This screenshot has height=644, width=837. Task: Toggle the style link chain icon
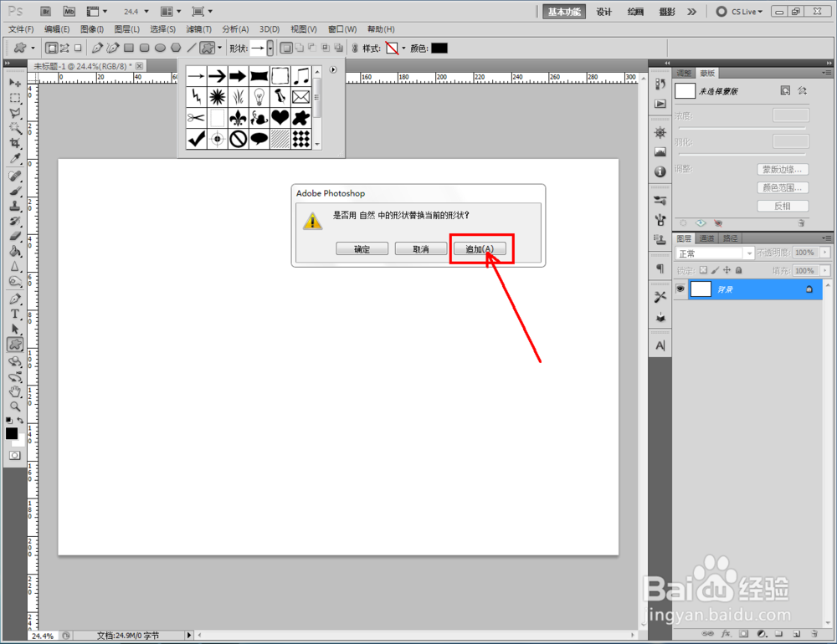click(x=355, y=49)
